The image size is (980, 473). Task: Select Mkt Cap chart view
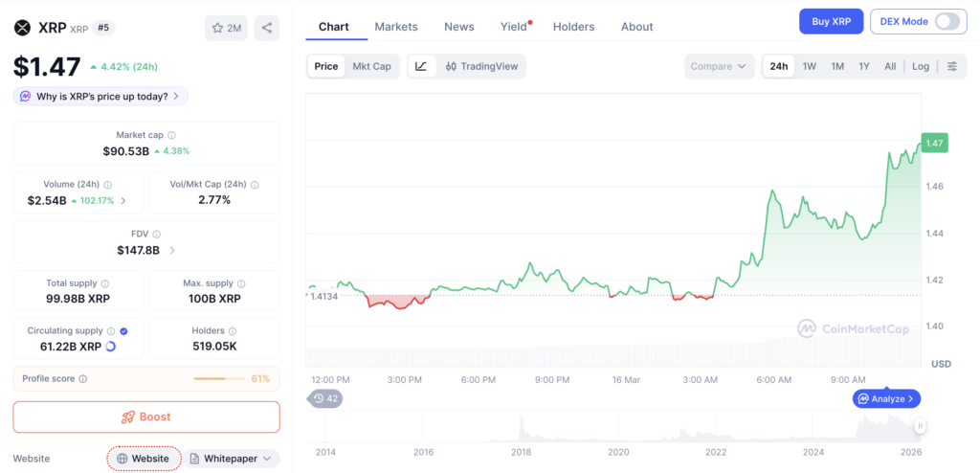coord(372,66)
